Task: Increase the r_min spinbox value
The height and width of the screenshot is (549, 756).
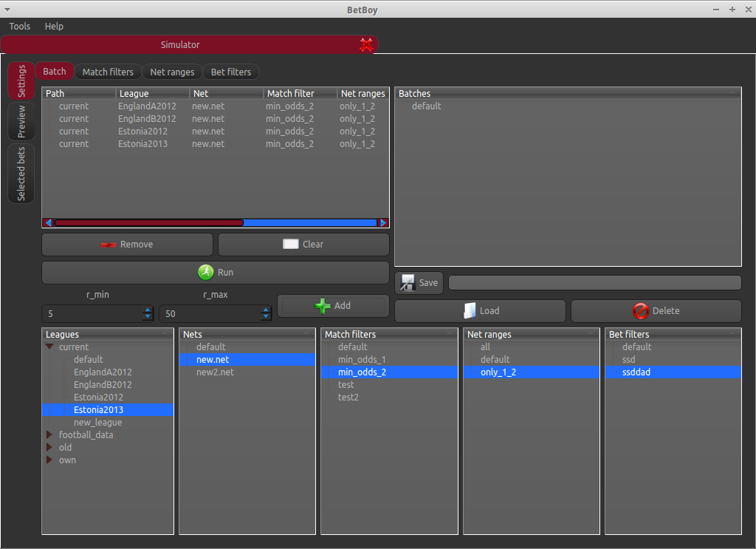Action: [x=148, y=310]
